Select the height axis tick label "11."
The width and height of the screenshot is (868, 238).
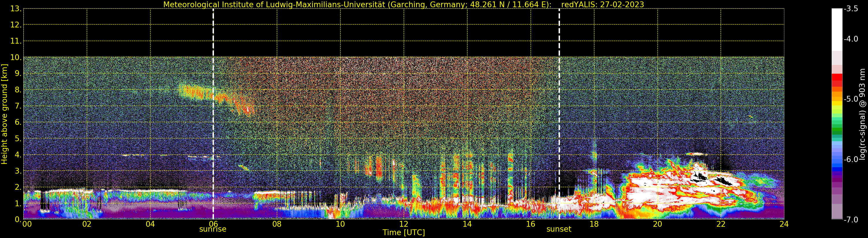[16, 41]
